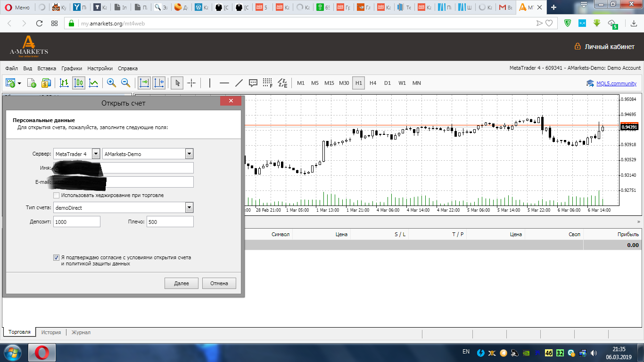Open the MQL5.community link
This screenshot has height=362, width=644.
coord(616,83)
